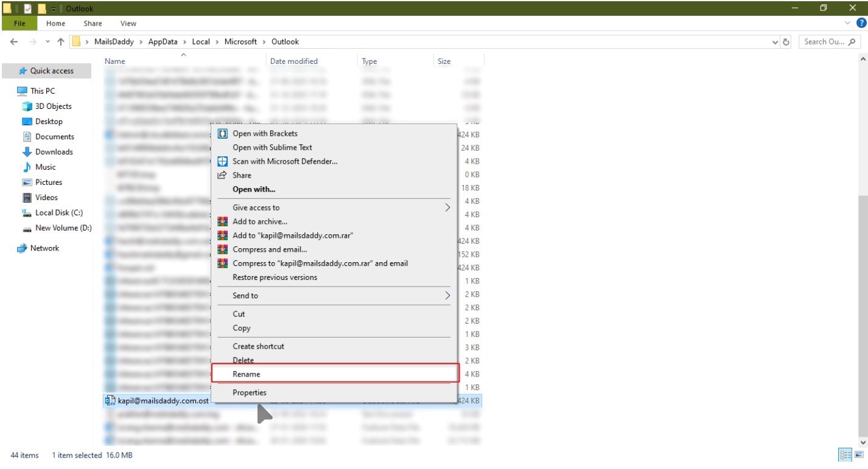Image resolution: width=868 pixels, height=469 pixels.
Task: Open the File tab
Action: (x=19, y=23)
